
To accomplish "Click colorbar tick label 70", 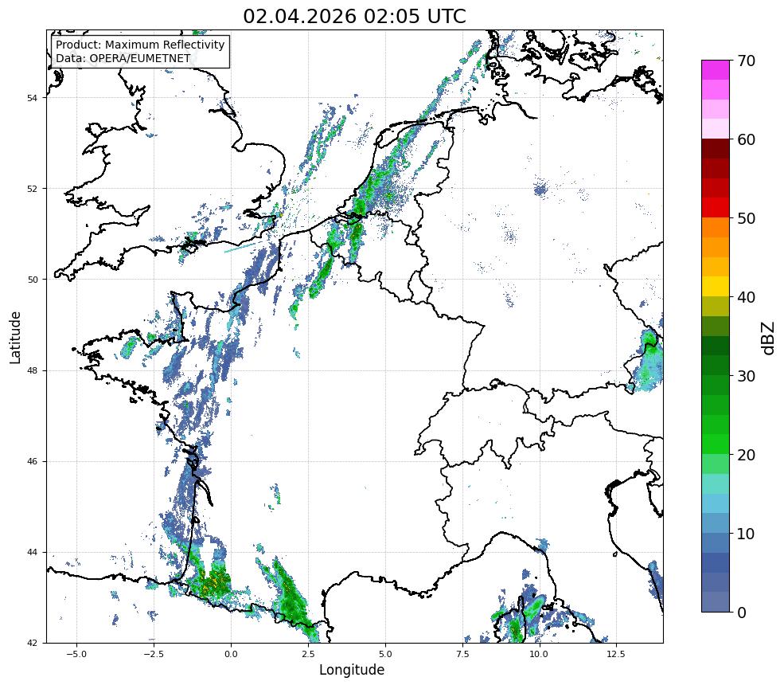I will pos(746,61).
